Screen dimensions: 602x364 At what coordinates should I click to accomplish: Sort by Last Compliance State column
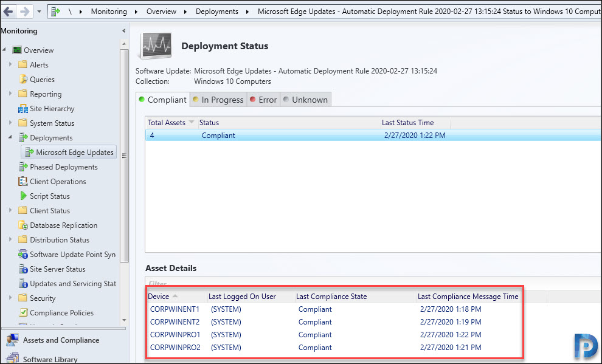pos(355,297)
